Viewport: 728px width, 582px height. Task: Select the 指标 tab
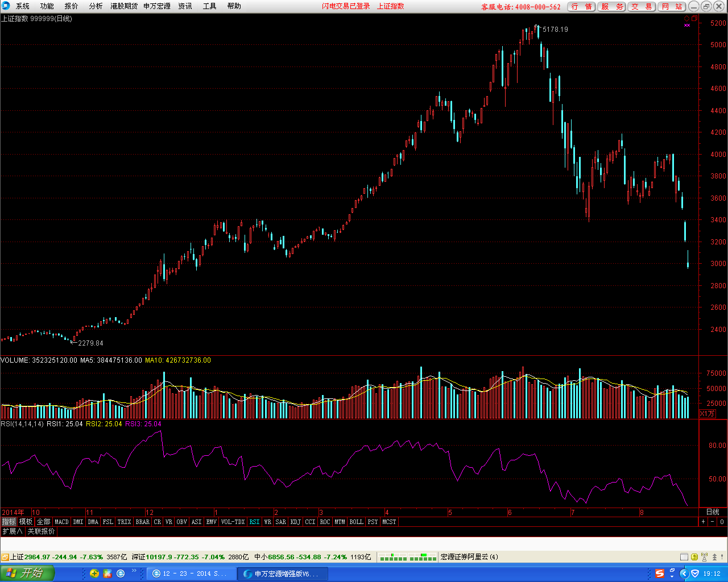[x=9, y=522]
